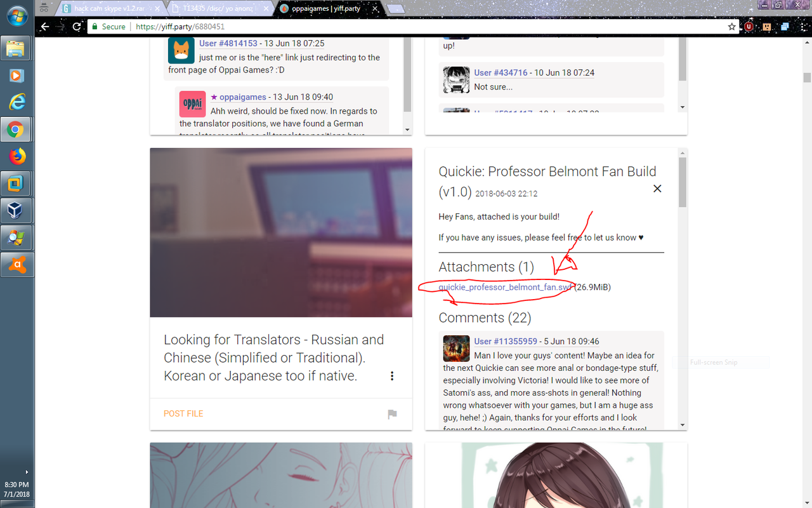Go back in browser history
Image resolution: width=812 pixels, height=508 pixels.
pos(44,27)
